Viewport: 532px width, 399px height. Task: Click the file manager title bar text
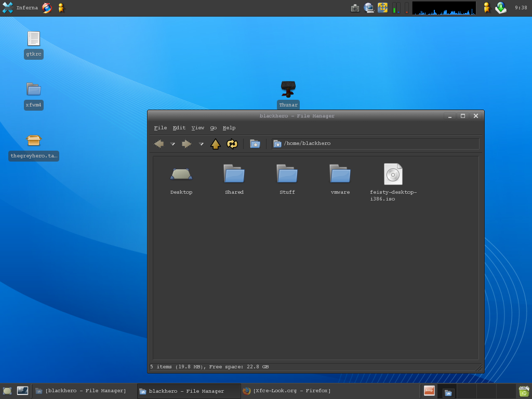pos(297,116)
